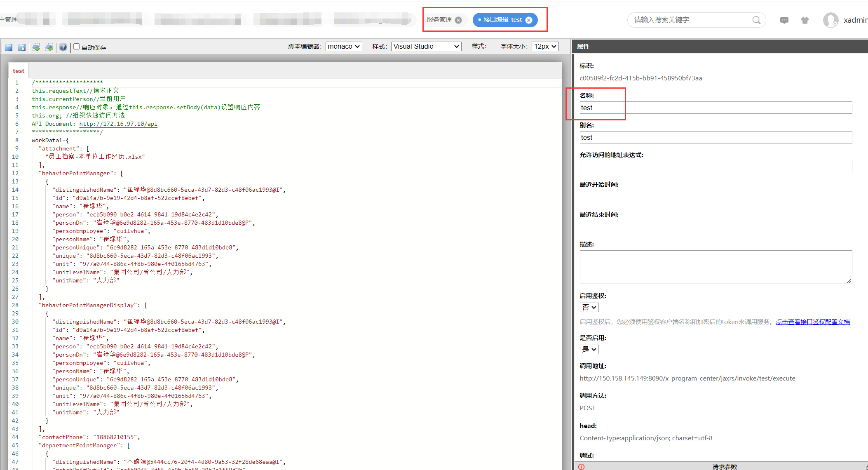
Task: Click the 别名 input field
Action: coord(716,137)
